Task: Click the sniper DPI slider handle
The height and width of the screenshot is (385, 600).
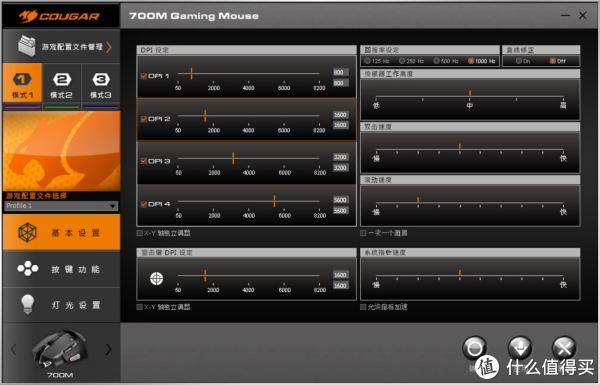Action: [x=205, y=275]
